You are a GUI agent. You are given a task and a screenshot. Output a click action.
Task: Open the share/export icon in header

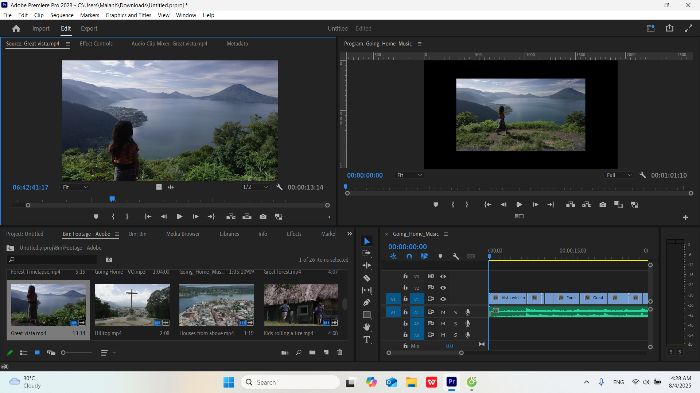pyautogui.click(x=669, y=28)
